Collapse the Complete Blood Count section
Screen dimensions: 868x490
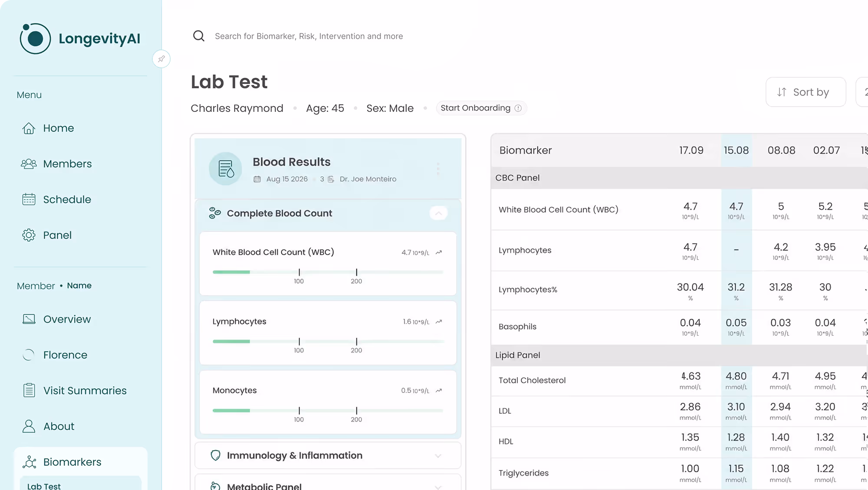click(x=438, y=213)
